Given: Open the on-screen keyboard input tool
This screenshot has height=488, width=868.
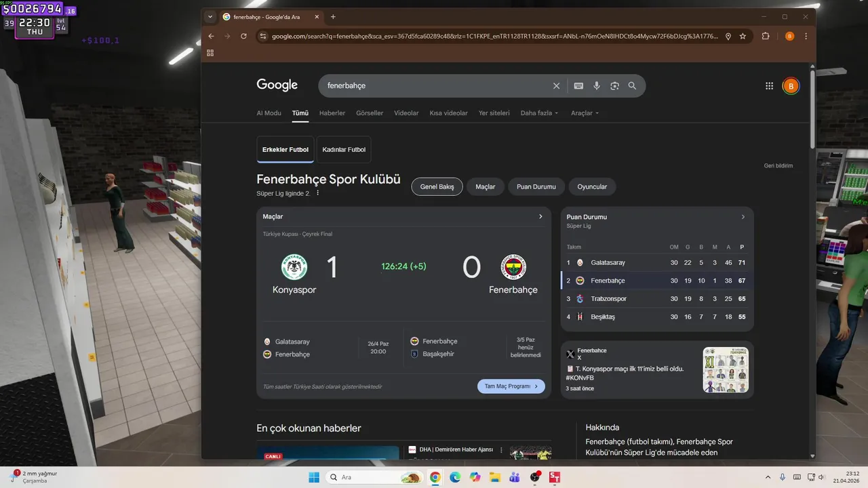Looking at the screenshot, I should pyautogui.click(x=578, y=86).
